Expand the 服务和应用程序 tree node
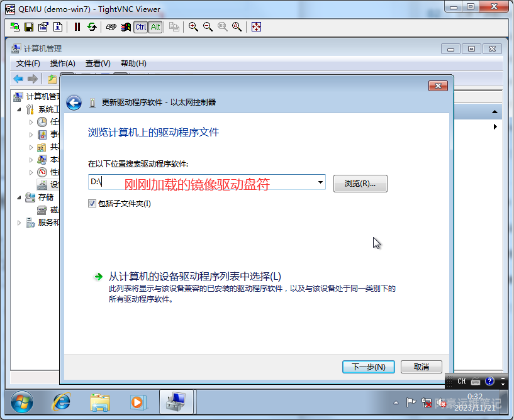 [x=18, y=223]
